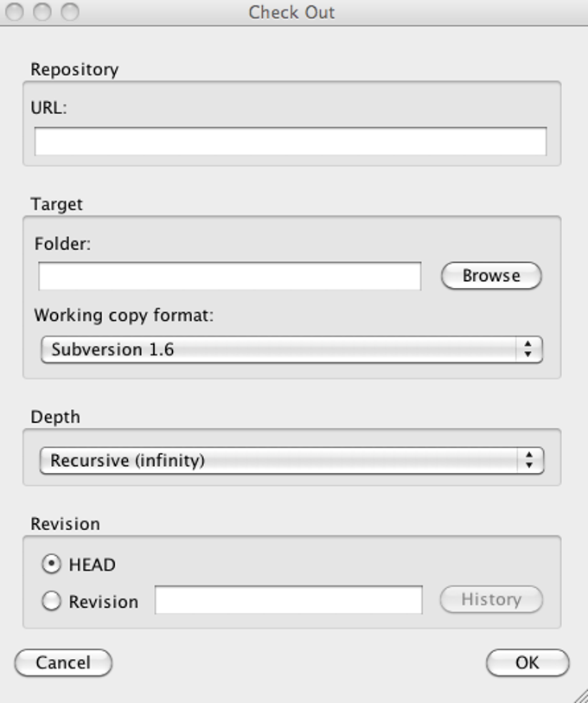Click the Repository URL text field
The width and height of the screenshot is (588, 703).
click(290, 141)
